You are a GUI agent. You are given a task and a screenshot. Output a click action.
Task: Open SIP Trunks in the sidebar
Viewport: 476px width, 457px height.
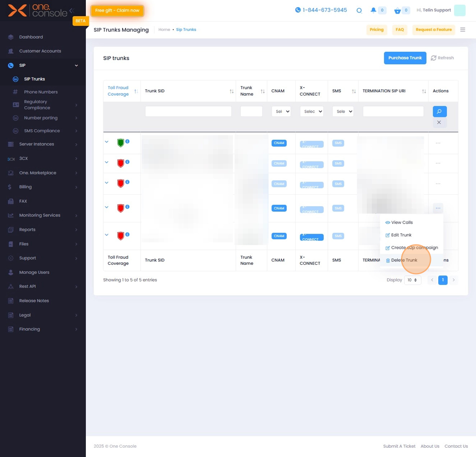coord(34,79)
